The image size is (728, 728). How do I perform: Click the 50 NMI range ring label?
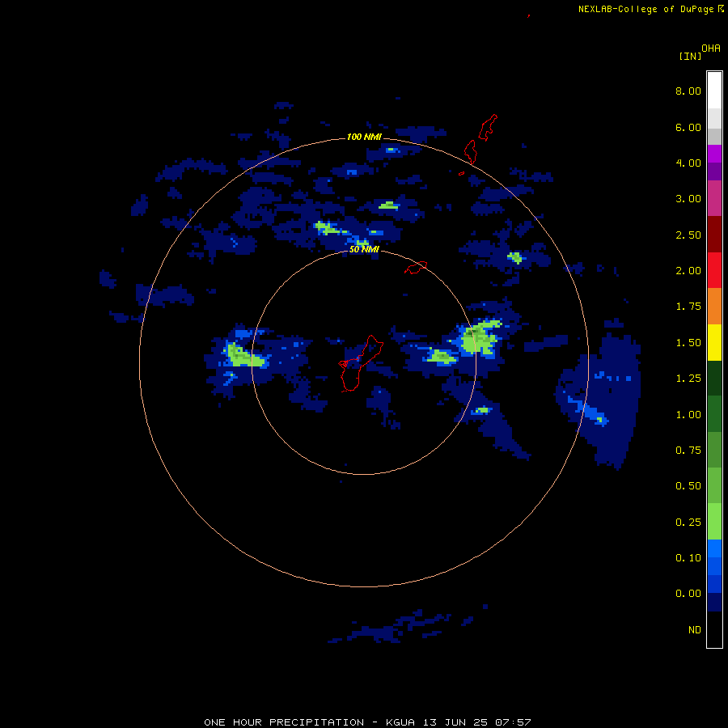coord(365,249)
